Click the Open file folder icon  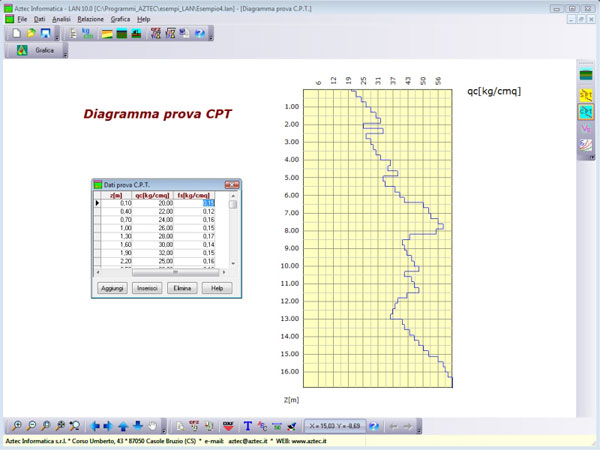coord(31,34)
